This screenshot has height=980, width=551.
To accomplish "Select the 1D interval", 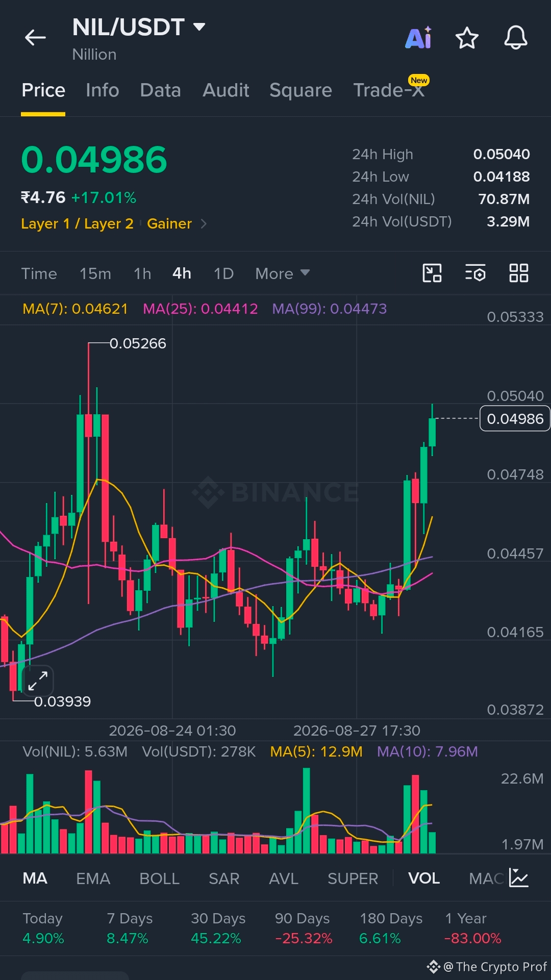I will (x=223, y=273).
